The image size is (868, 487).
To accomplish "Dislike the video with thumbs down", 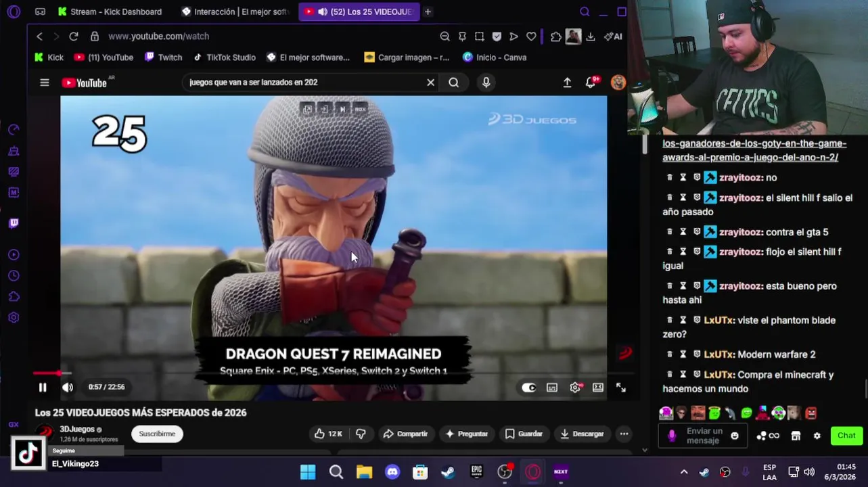I will [x=361, y=434].
